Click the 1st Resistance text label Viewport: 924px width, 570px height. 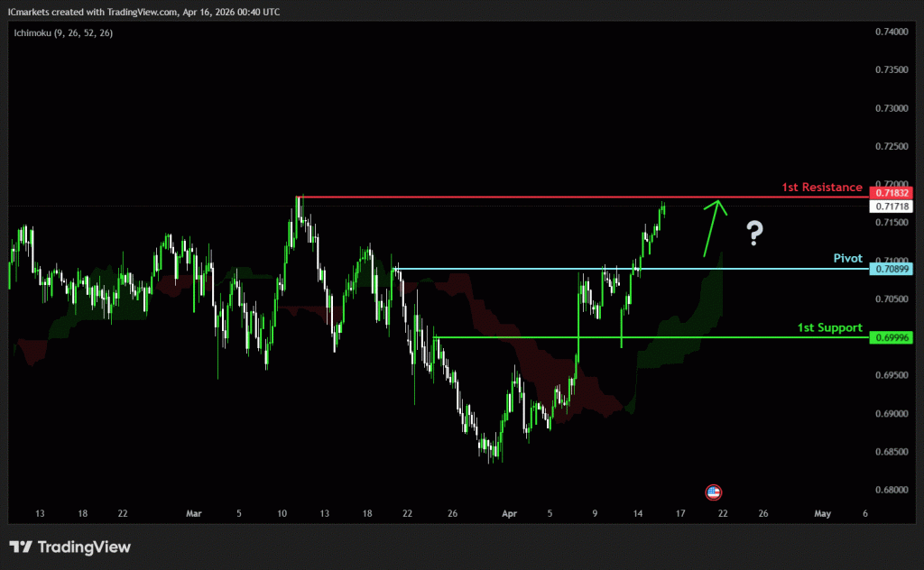coord(822,188)
